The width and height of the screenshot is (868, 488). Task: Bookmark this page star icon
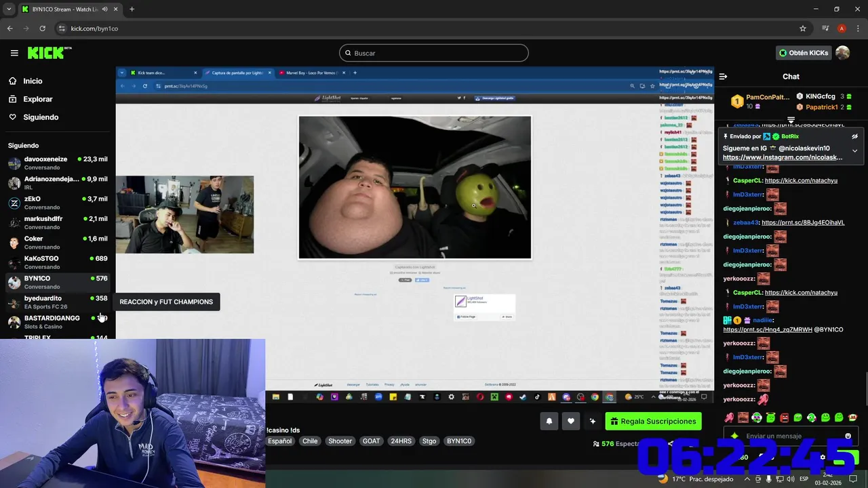click(x=803, y=28)
